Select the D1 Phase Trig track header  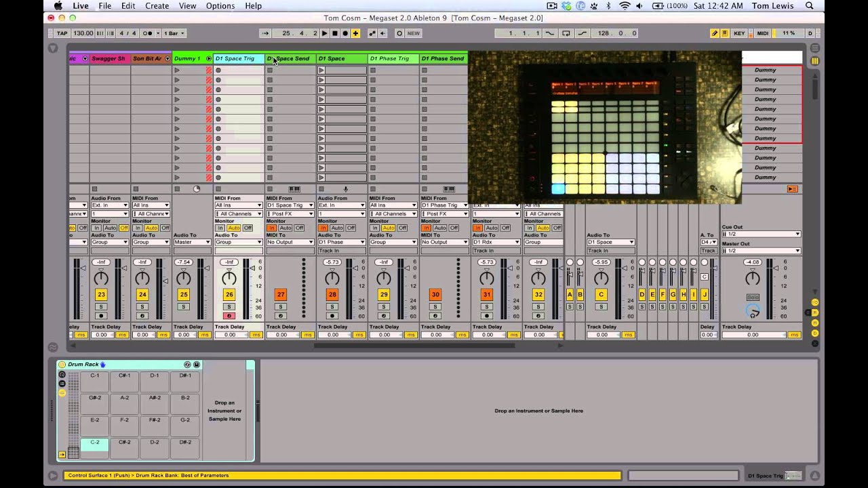pyautogui.click(x=393, y=58)
